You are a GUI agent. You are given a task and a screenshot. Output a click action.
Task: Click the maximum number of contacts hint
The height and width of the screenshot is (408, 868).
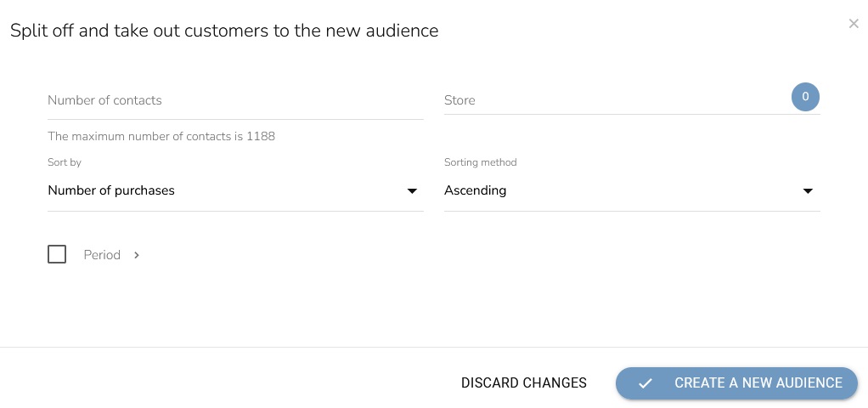pyautogui.click(x=161, y=136)
